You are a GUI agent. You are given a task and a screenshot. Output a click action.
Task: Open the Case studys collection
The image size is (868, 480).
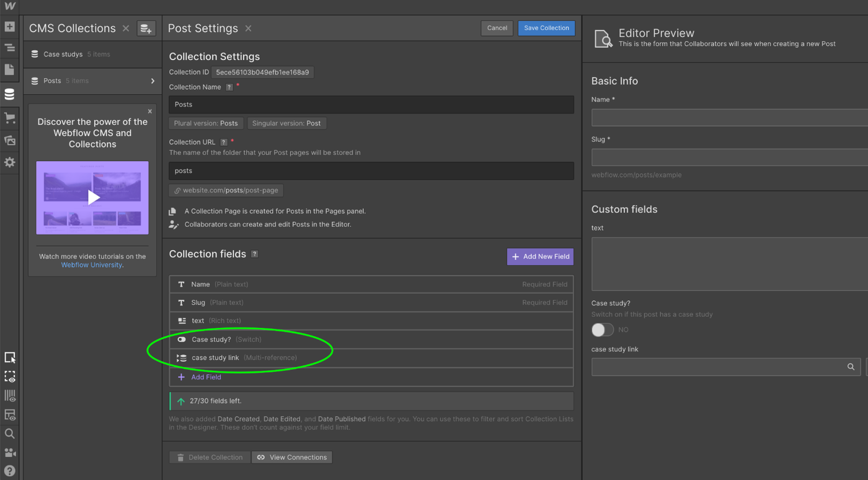pyautogui.click(x=92, y=55)
